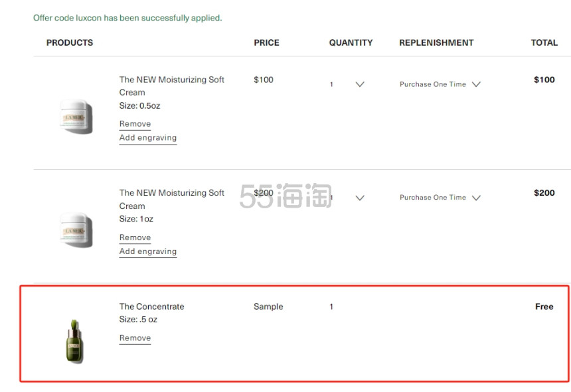This screenshot has height=392, width=571.
Task: Click the PRODUCTS column header
Action: tap(70, 42)
